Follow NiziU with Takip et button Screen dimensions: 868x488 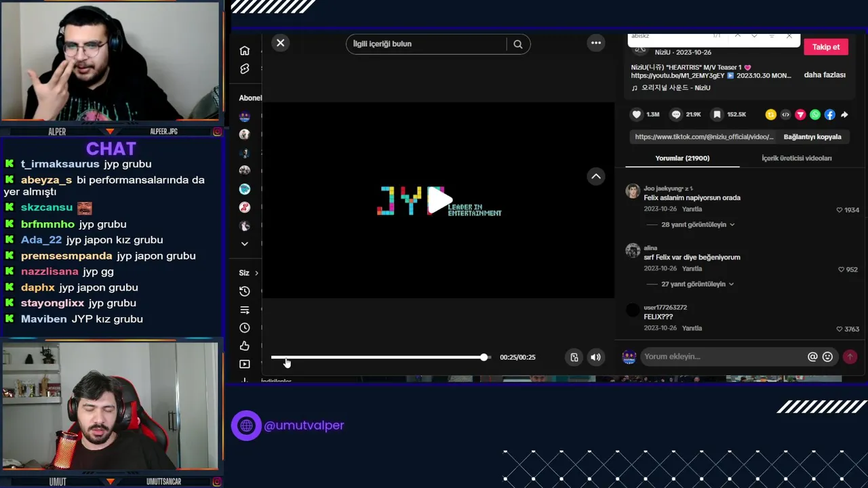(826, 47)
